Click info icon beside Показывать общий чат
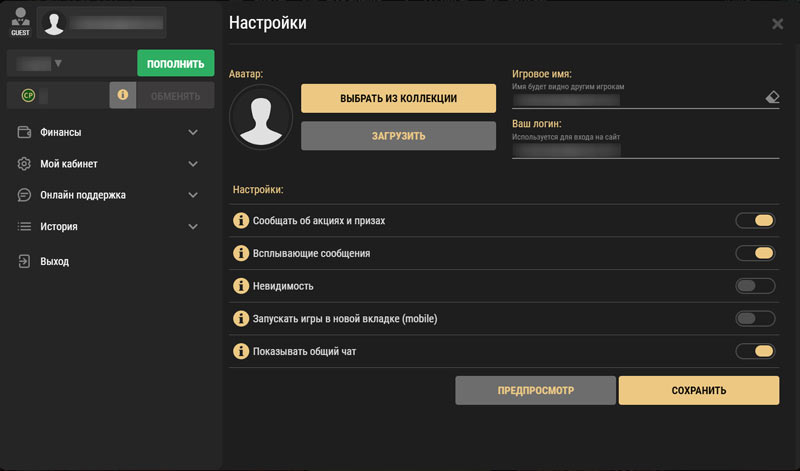This screenshot has height=471, width=800. [240, 351]
